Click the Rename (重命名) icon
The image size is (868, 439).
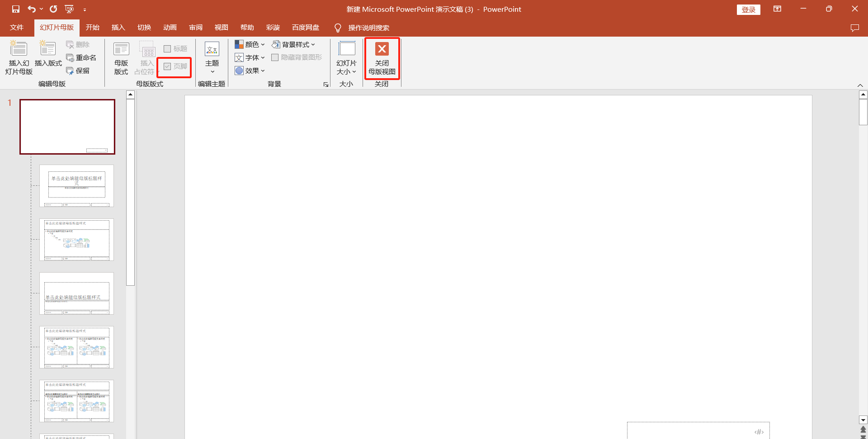tap(71, 58)
